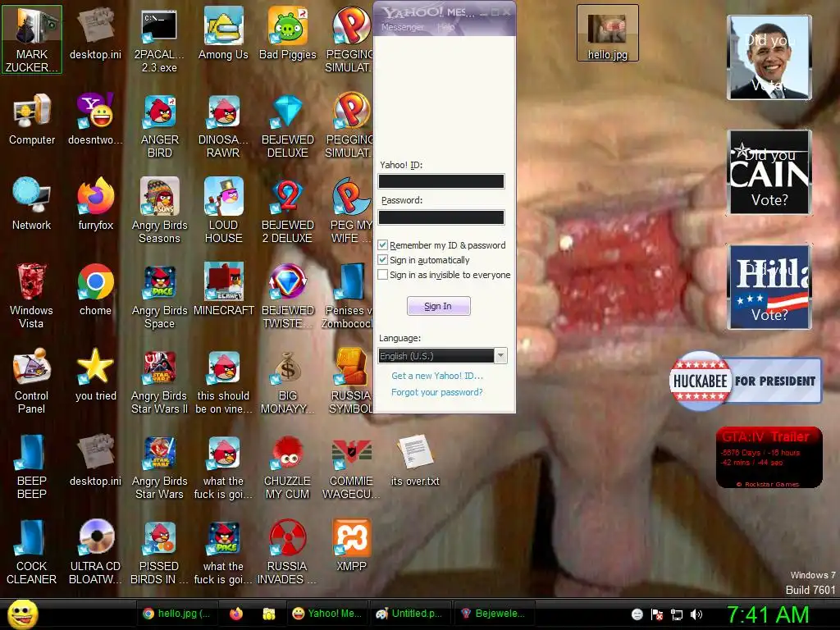Switch to Untitled.p... taskbar item
The width and height of the screenshot is (840, 630).
pyautogui.click(x=410, y=614)
